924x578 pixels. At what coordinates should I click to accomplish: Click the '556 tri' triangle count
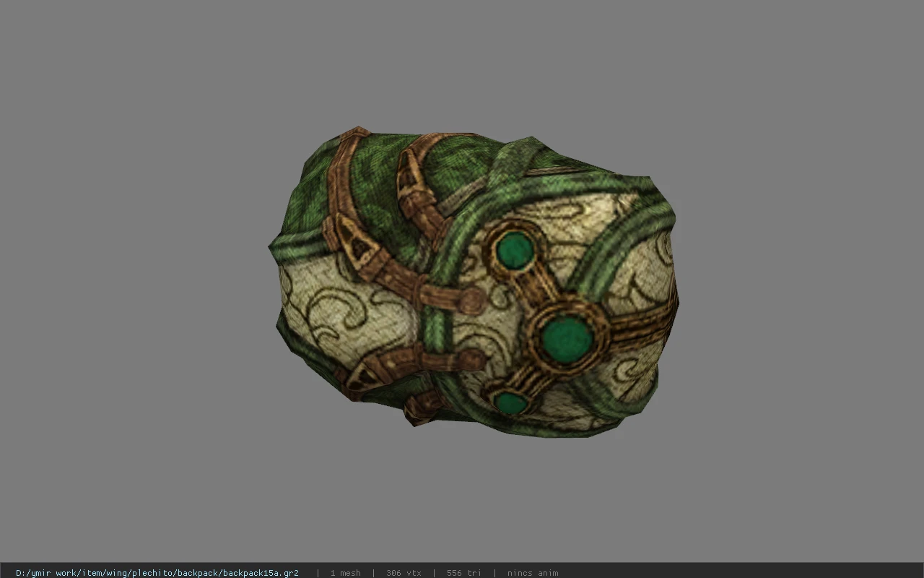pos(463,573)
